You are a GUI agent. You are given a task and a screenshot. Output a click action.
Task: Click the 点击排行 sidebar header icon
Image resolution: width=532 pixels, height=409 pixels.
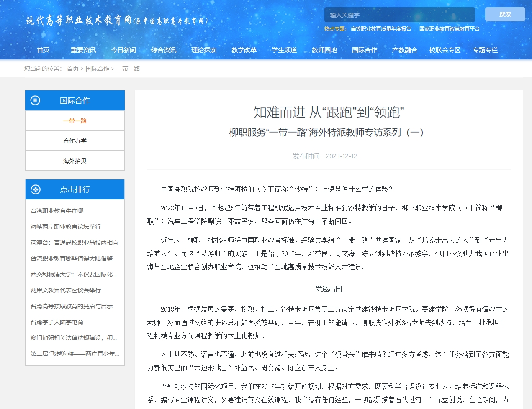[36, 189]
